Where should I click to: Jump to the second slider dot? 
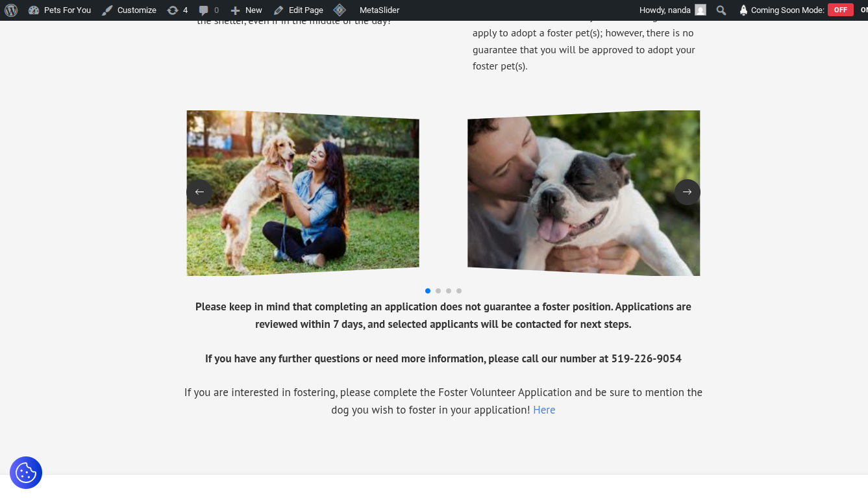coord(438,291)
